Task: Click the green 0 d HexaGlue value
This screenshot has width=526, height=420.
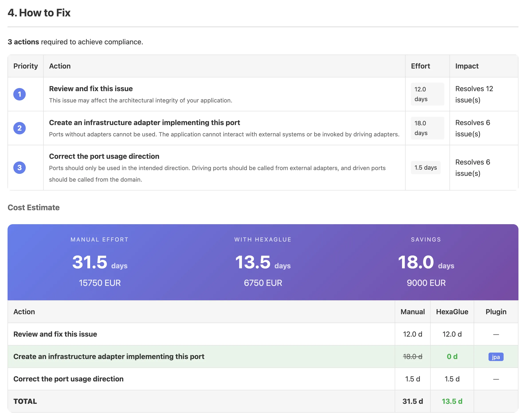Action: tap(452, 357)
